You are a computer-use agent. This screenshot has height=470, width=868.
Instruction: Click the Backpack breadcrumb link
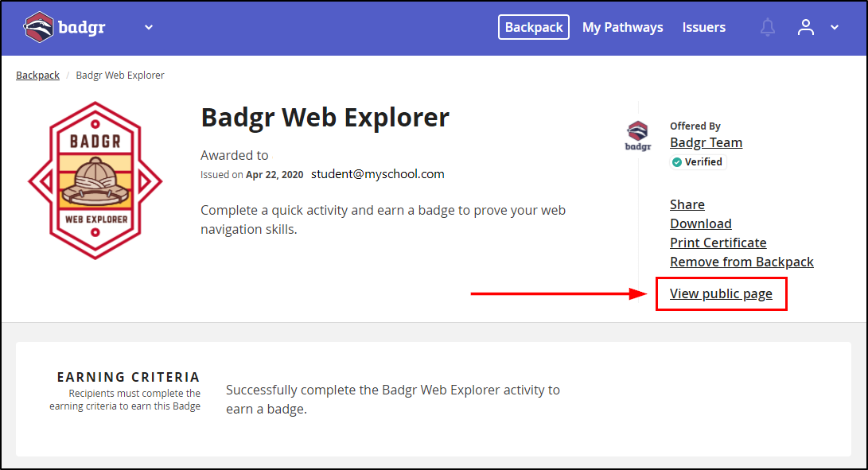(37, 76)
